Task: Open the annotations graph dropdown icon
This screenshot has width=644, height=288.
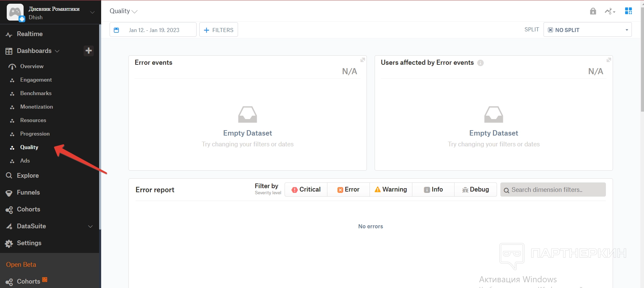Action: click(610, 11)
